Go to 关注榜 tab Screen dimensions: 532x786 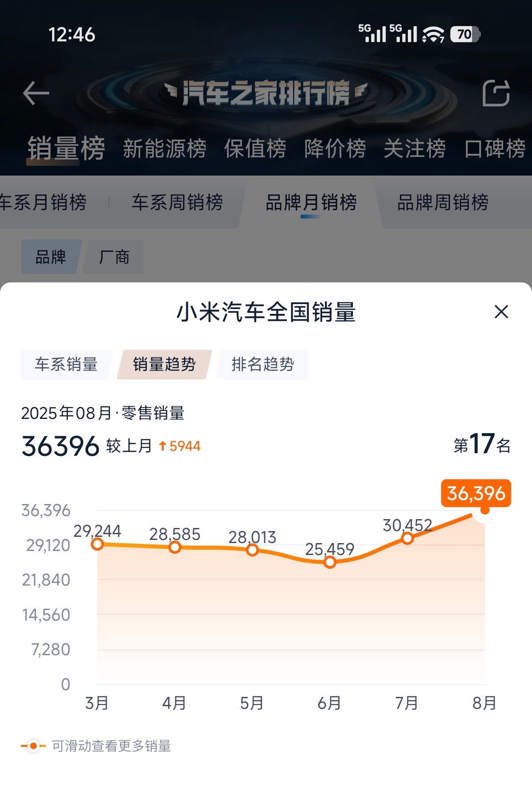[415, 149]
